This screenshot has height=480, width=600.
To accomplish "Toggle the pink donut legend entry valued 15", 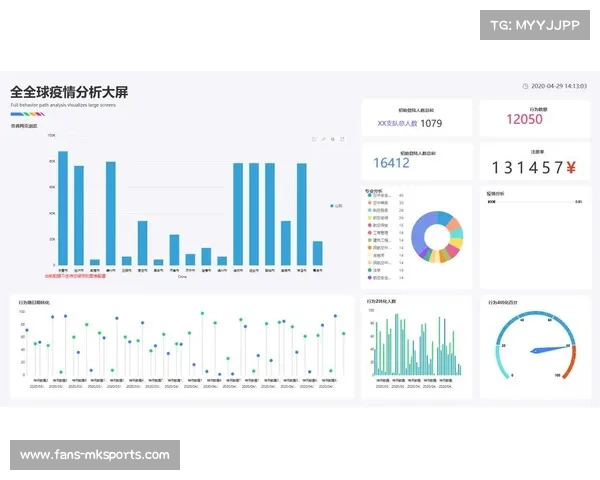I will pyautogui.click(x=370, y=225).
